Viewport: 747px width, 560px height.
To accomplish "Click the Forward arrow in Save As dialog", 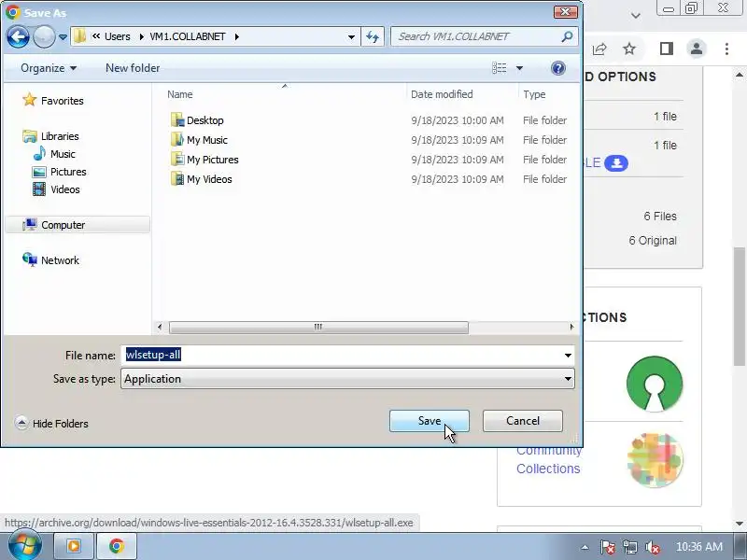I will [44, 36].
